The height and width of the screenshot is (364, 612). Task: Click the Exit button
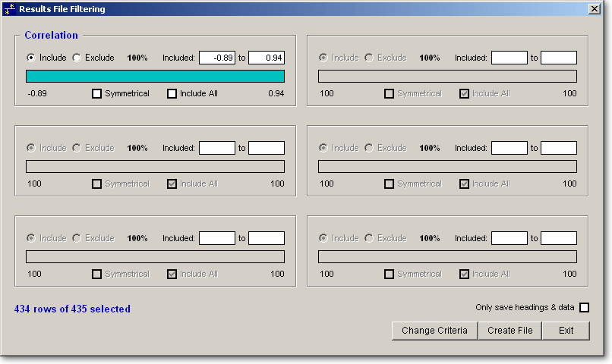[566, 331]
